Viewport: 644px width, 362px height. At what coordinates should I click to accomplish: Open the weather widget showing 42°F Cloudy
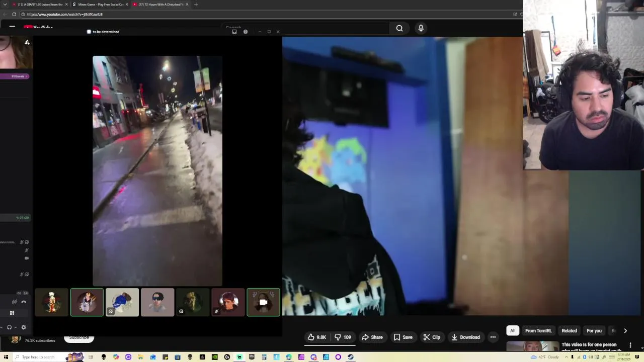pos(546,357)
